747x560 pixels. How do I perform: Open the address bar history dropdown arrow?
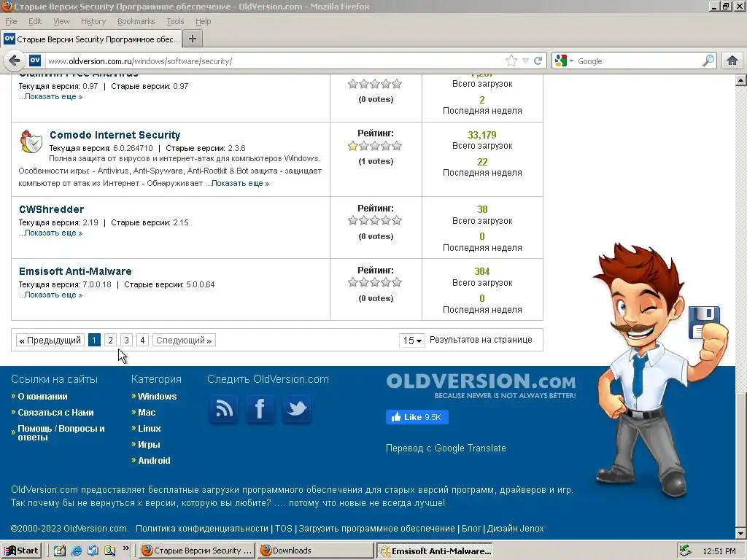point(525,61)
